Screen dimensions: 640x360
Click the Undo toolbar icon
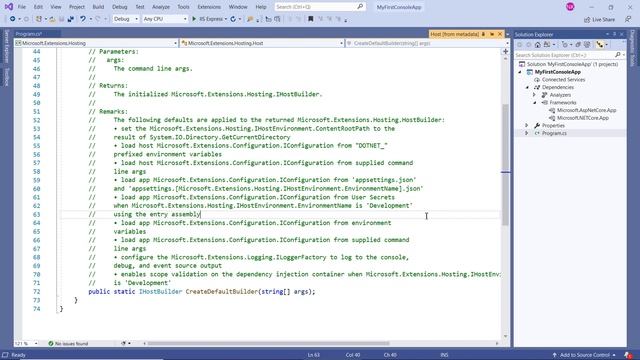[83, 19]
